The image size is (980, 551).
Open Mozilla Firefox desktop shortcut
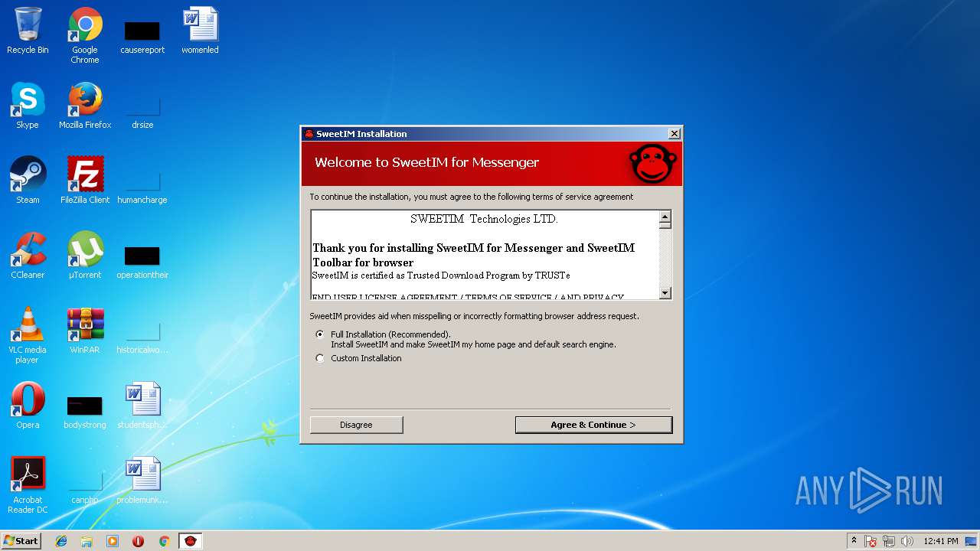85,106
